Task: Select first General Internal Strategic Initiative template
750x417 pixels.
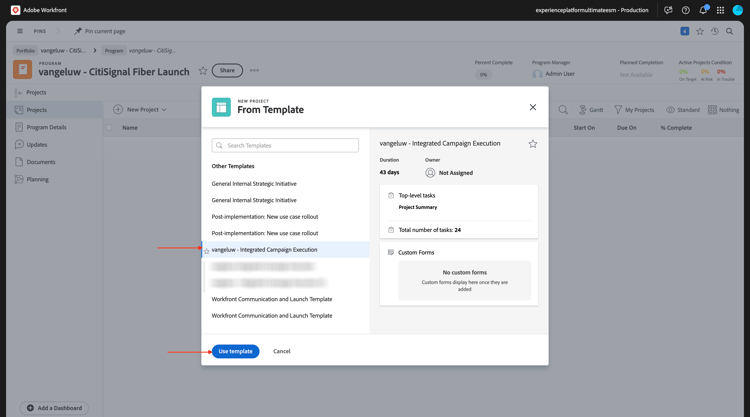Action: [254, 184]
